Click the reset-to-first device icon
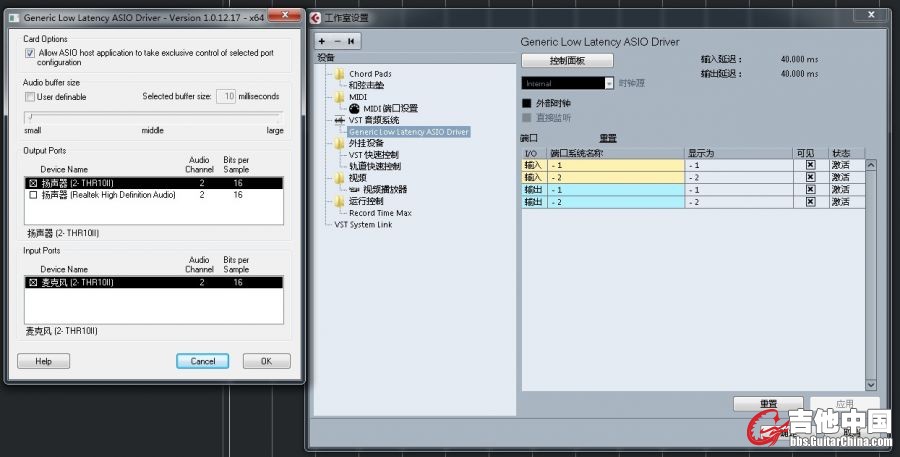 pos(351,41)
